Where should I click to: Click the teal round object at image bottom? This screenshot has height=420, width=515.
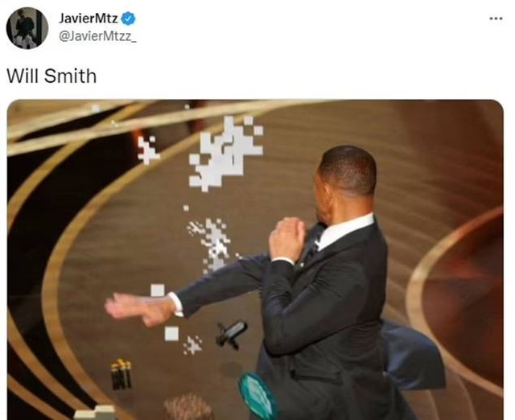click(x=258, y=397)
